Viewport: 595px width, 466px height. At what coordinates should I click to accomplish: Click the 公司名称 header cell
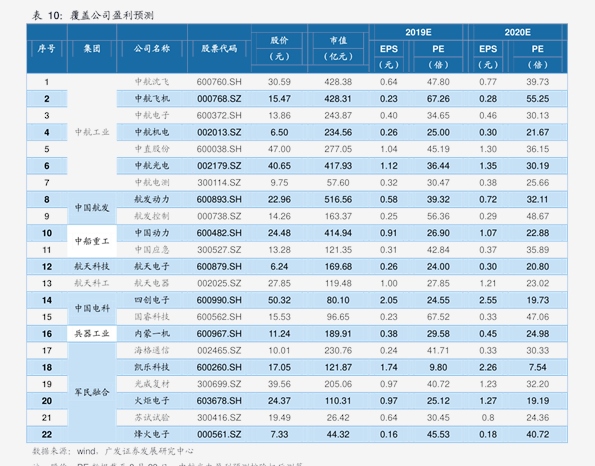pyautogui.click(x=152, y=49)
